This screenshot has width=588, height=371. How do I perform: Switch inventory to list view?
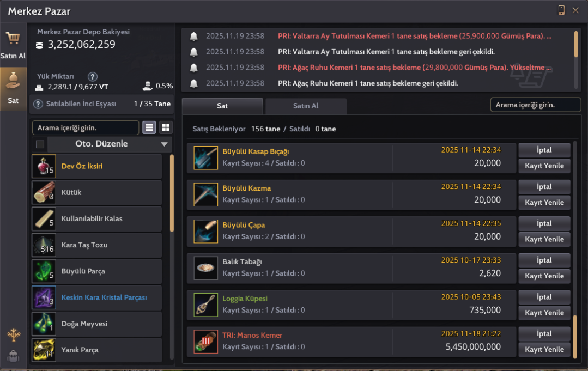[x=149, y=127]
